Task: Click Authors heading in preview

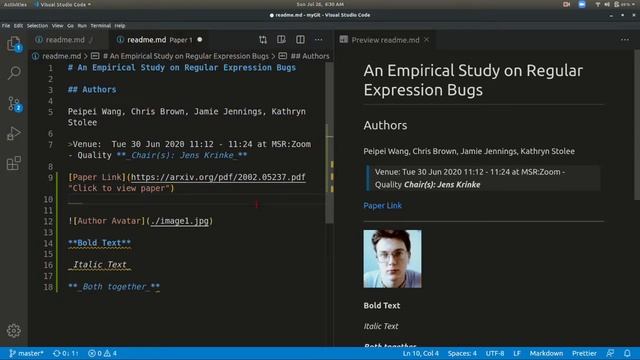Action: tap(385, 125)
